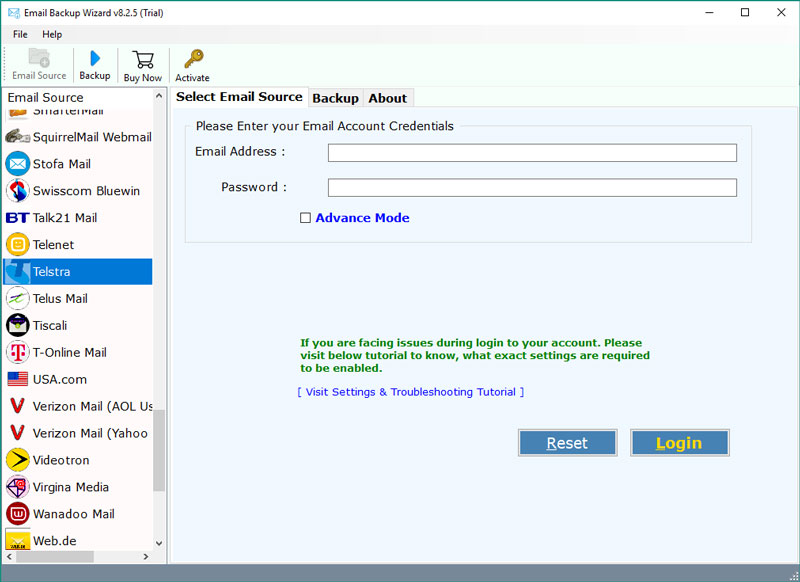This screenshot has height=582, width=800.
Task: Click the Buy Now cart icon
Action: coord(143,60)
